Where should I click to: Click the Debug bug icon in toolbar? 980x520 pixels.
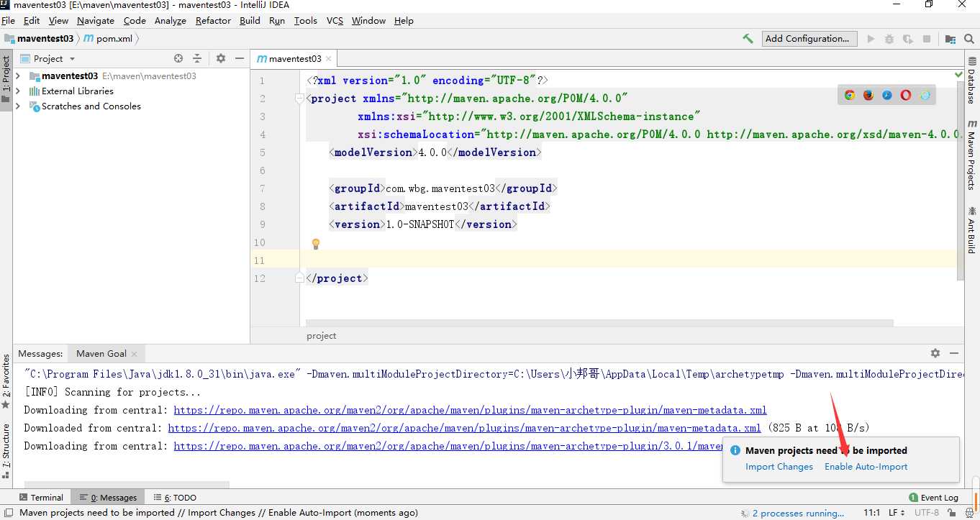tap(889, 39)
